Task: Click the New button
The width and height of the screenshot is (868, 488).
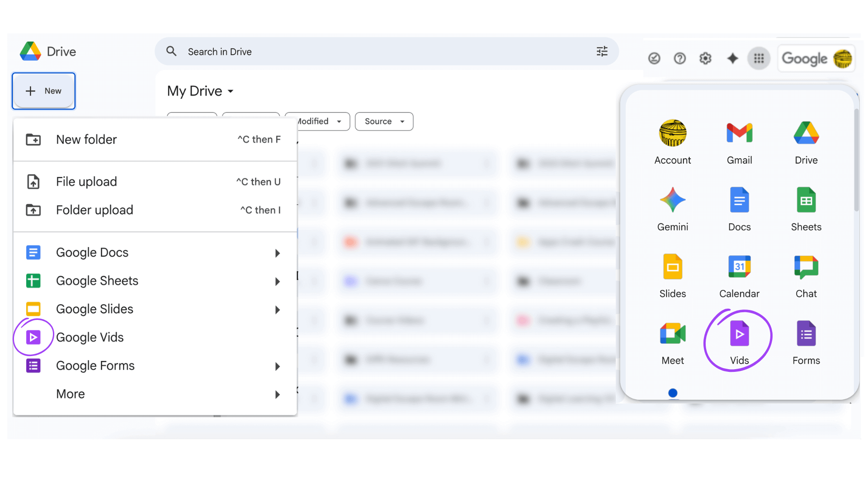Action: coord(44,91)
